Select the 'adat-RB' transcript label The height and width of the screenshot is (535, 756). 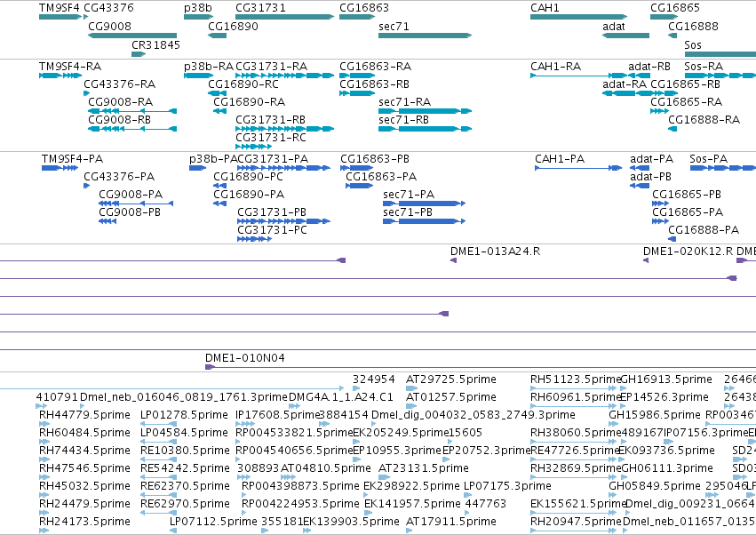pyautogui.click(x=649, y=66)
